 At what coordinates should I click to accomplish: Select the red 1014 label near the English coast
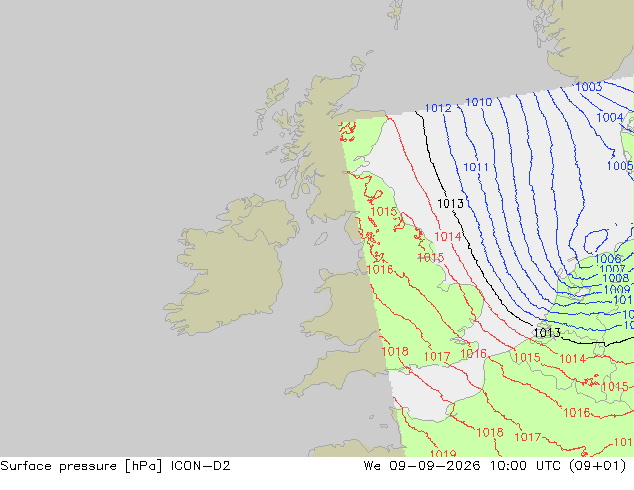(x=448, y=237)
